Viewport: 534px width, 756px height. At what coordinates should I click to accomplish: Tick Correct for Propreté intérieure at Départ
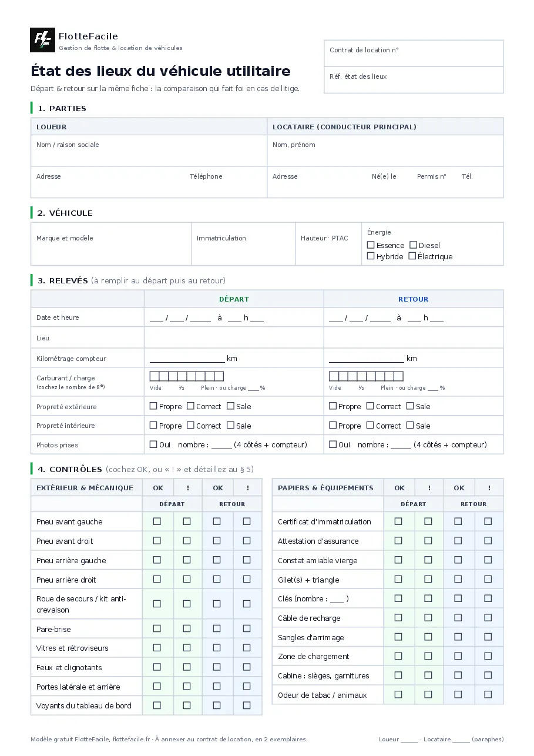(190, 426)
